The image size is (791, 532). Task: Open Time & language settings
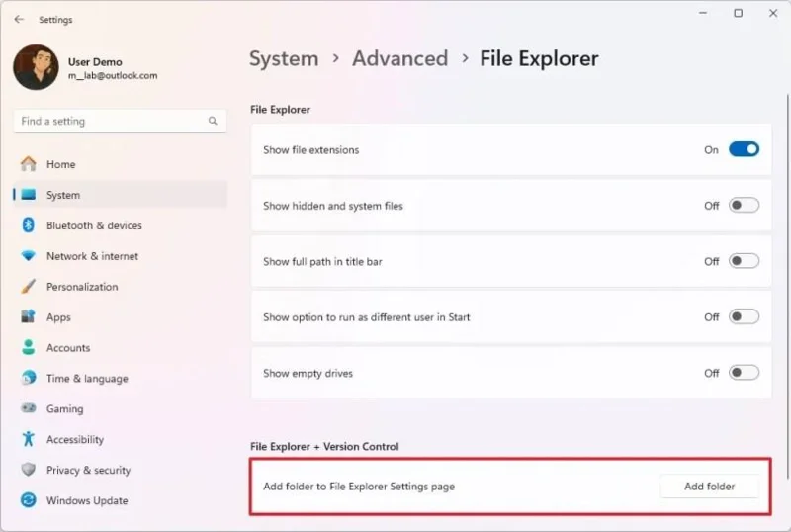coord(120,378)
